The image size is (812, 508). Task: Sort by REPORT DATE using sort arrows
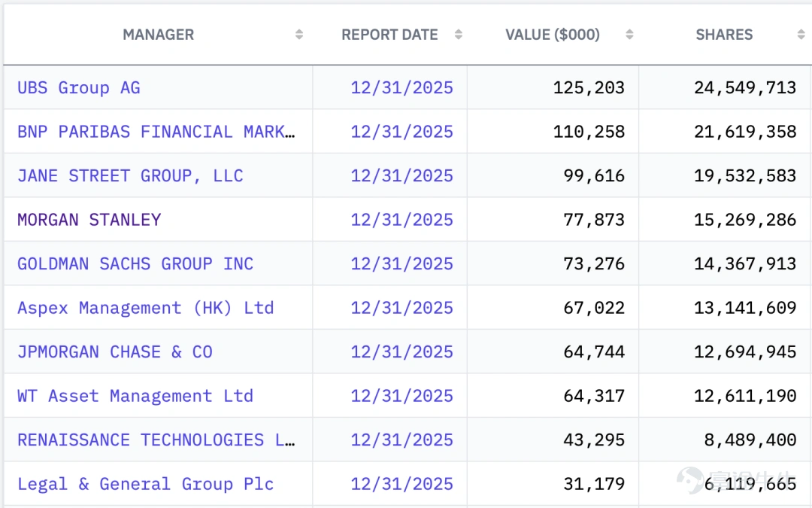[x=459, y=35]
